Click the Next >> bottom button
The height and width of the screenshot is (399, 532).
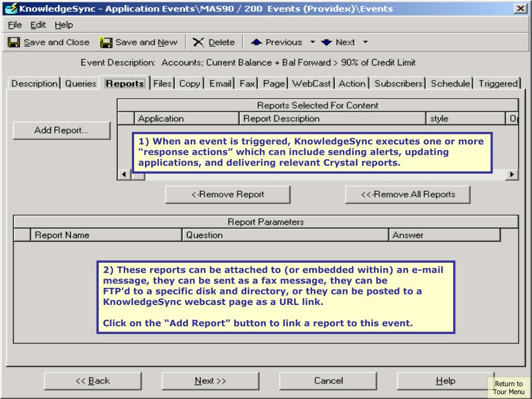pos(210,381)
